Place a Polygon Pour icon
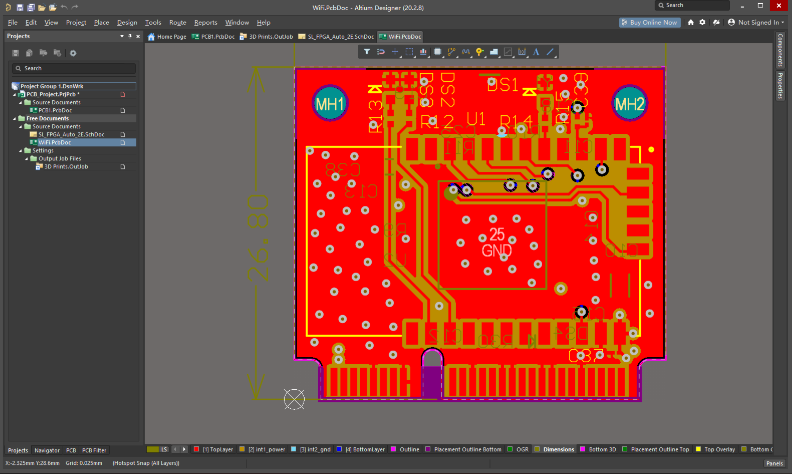 [494, 52]
